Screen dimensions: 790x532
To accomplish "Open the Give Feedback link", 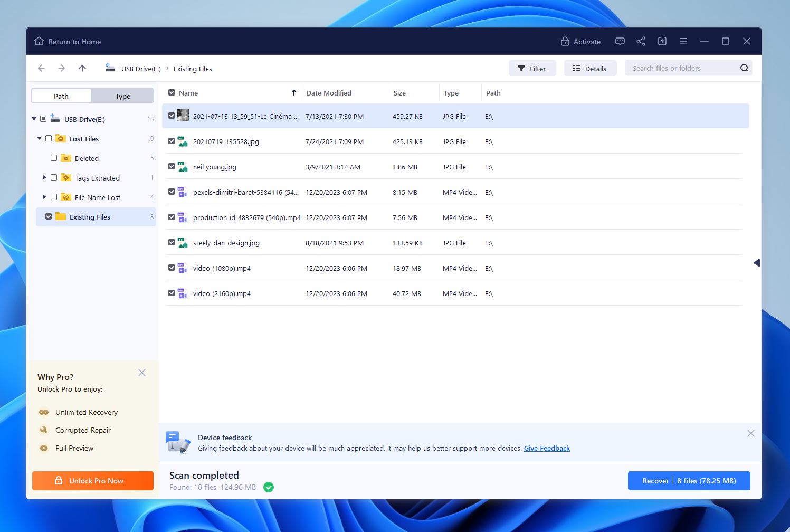I will 547,448.
